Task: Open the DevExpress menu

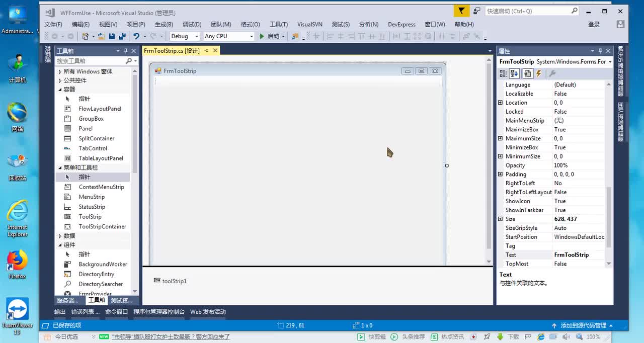Action: click(401, 24)
